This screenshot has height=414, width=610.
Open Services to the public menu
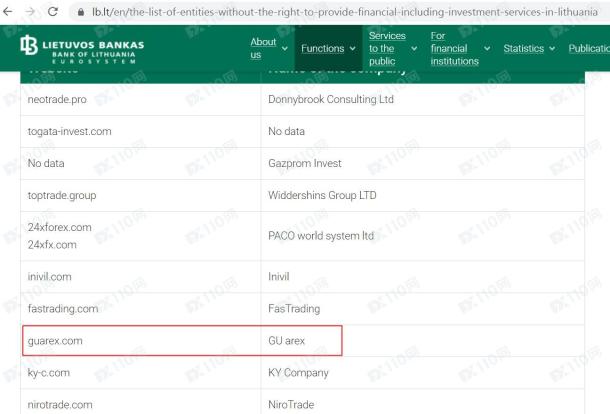(387, 48)
